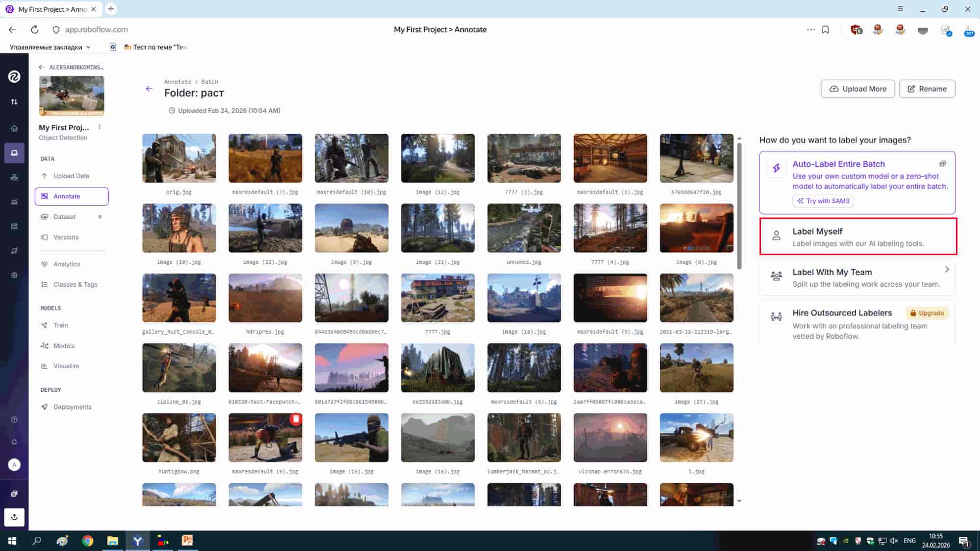Open the red shield browser extension
980x551 pixels.
(x=856, y=30)
